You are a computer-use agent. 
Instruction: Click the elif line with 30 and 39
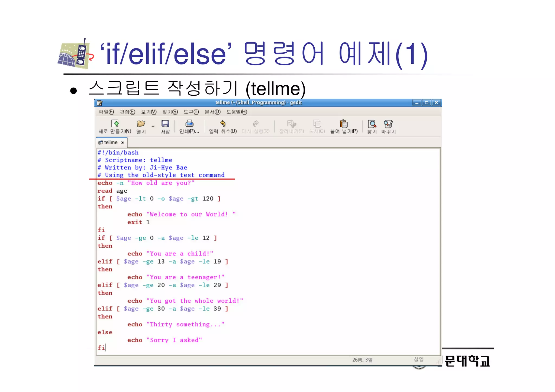click(163, 309)
